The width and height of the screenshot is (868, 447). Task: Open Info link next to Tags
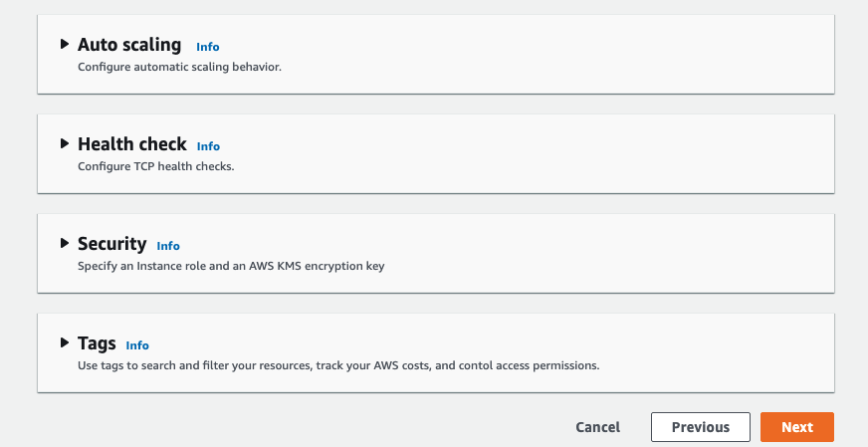[x=137, y=345]
